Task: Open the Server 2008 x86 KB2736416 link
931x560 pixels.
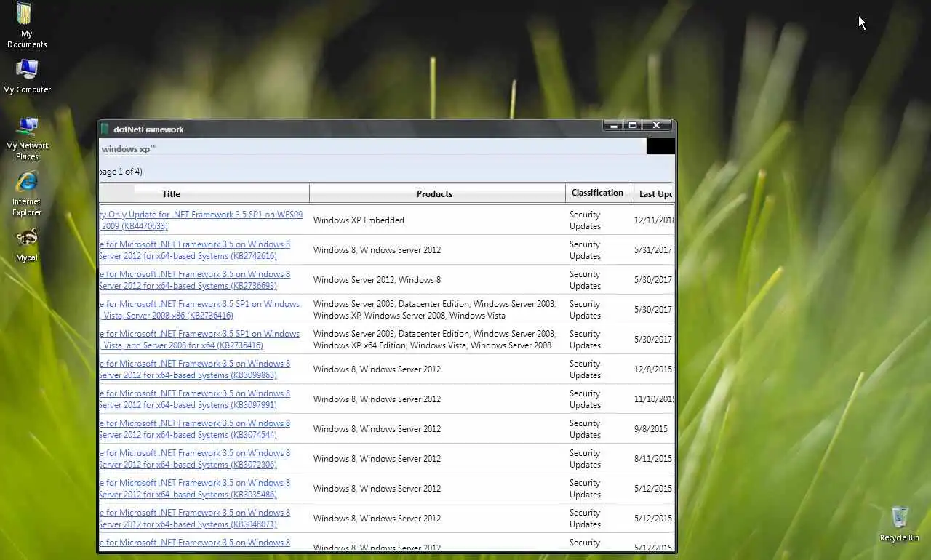Action: (x=199, y=310)
